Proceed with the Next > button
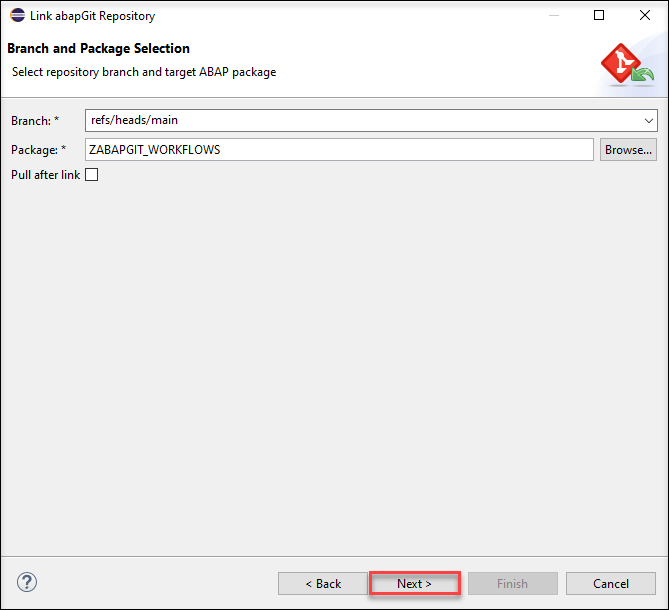 pyautogui.click(x=415, y=584)
